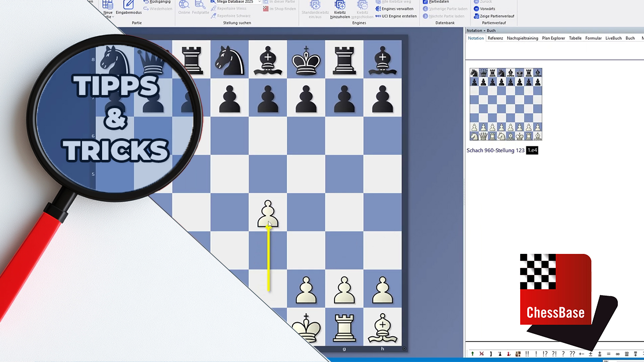Add the ∞ unclear position symbol

[618, 354]
